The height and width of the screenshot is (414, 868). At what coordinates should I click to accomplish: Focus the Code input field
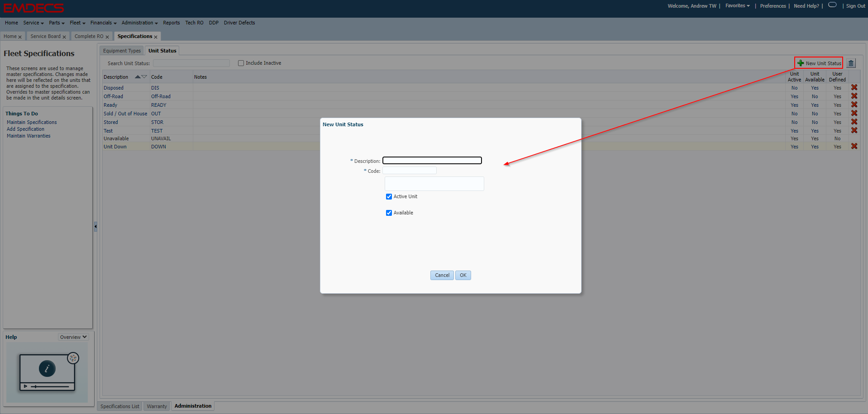410,171
